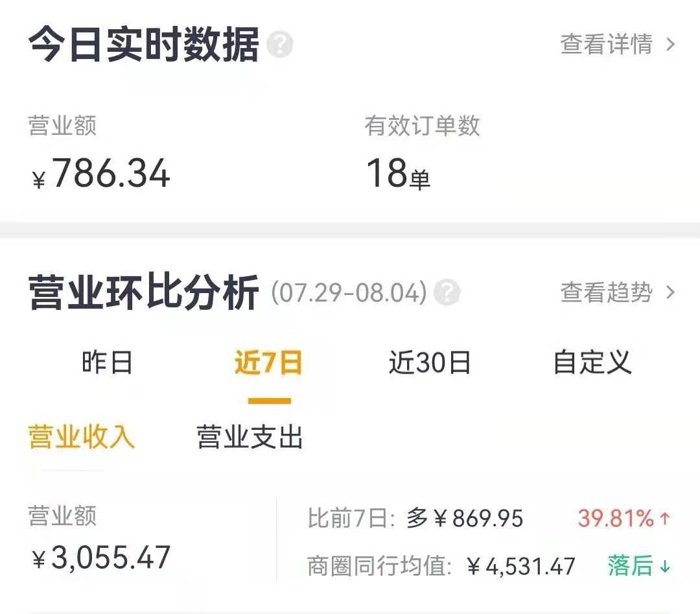Click the 7-day 营业额 amount ¥3,055.47
Screen dimensions: 700x614
(x=101, y=558)
